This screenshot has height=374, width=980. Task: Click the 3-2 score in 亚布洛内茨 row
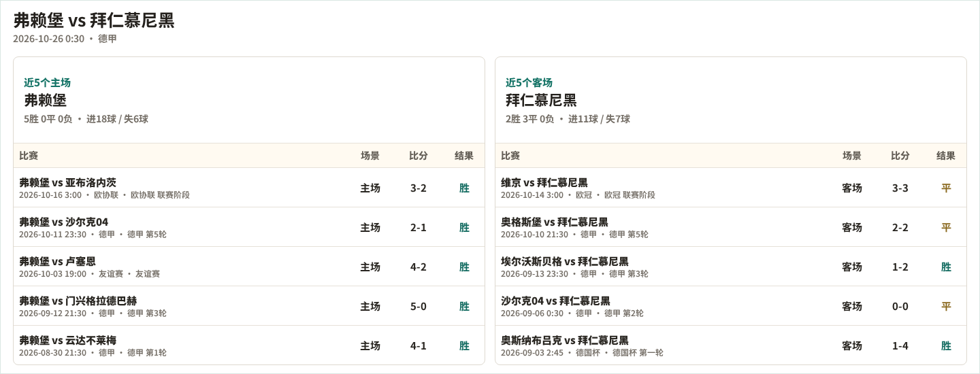(x=419, y=188)
